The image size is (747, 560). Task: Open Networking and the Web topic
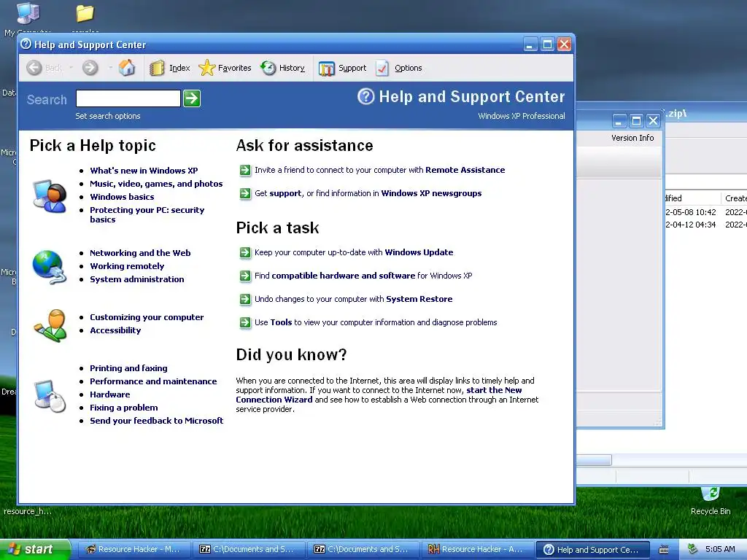140,253
